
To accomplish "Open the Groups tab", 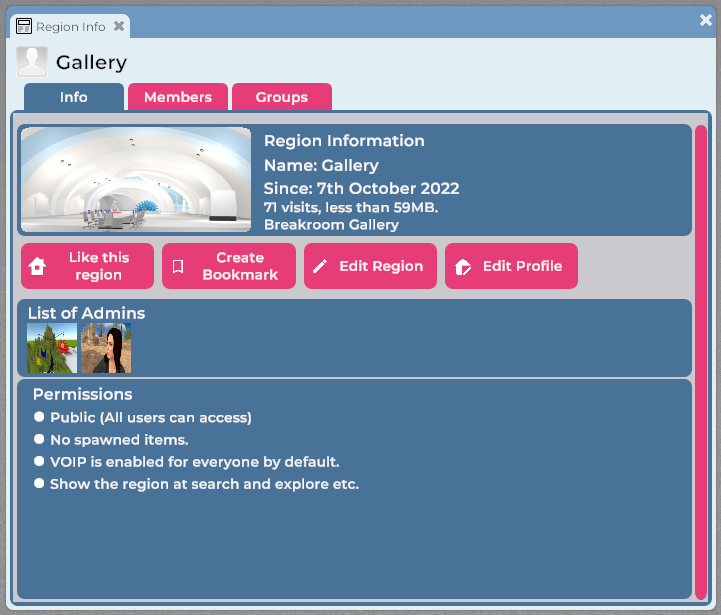I will click(282, 97).
